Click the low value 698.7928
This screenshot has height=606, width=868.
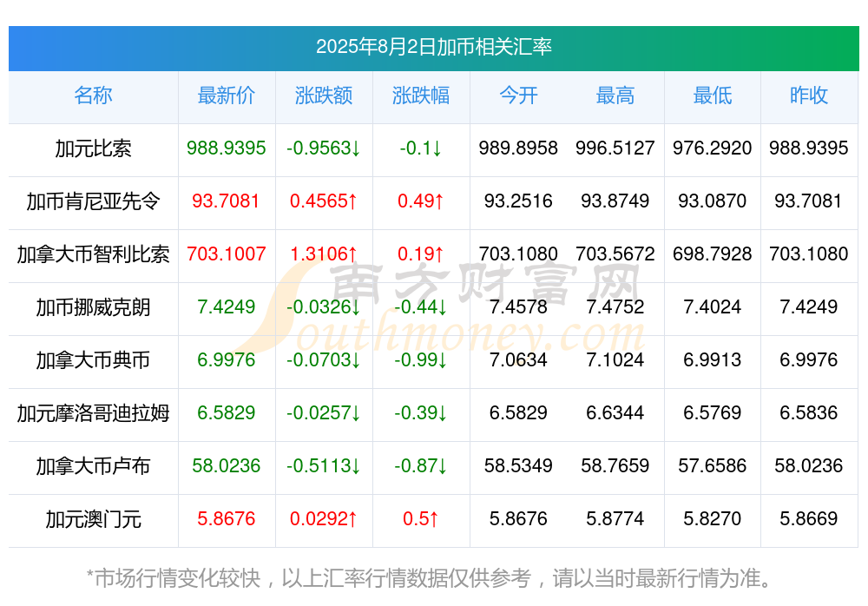(x=713, y=254)
